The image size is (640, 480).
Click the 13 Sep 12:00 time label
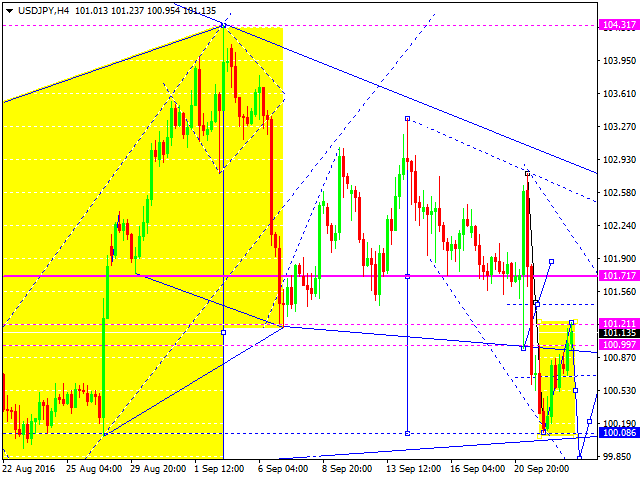point(413,469)
